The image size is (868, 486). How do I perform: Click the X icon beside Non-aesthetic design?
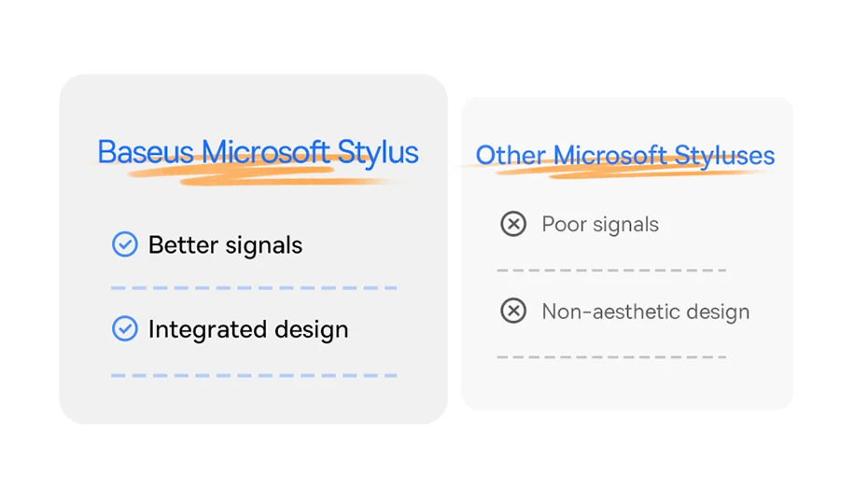click(x=513, y=311)
